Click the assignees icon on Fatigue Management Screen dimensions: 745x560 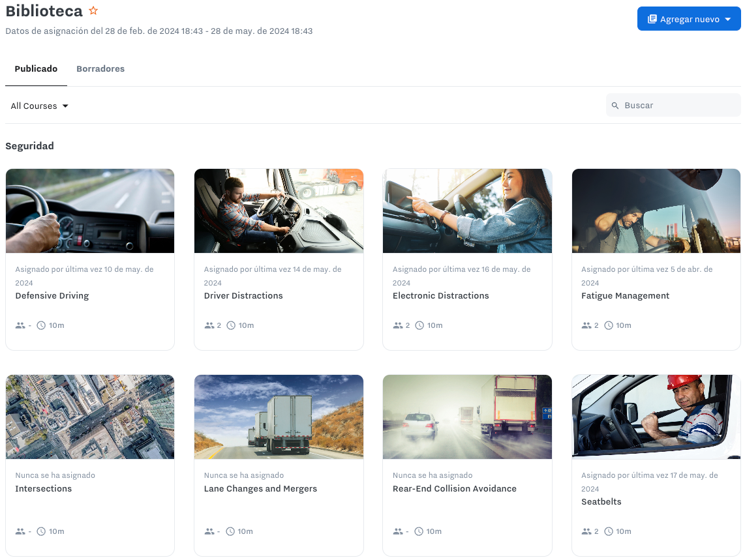click(x=586, y=325)
